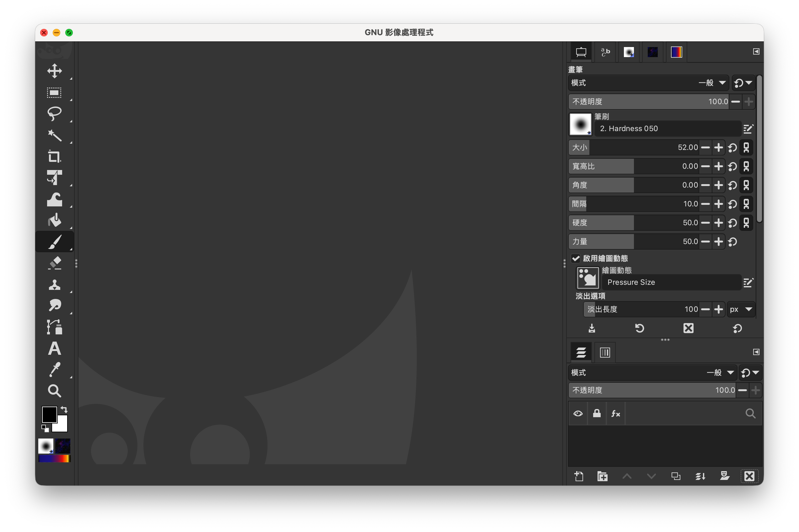The width and height of the screenshot is (799, 532).
Task: Select the Warp Transform tool
Action: point(54,199)
